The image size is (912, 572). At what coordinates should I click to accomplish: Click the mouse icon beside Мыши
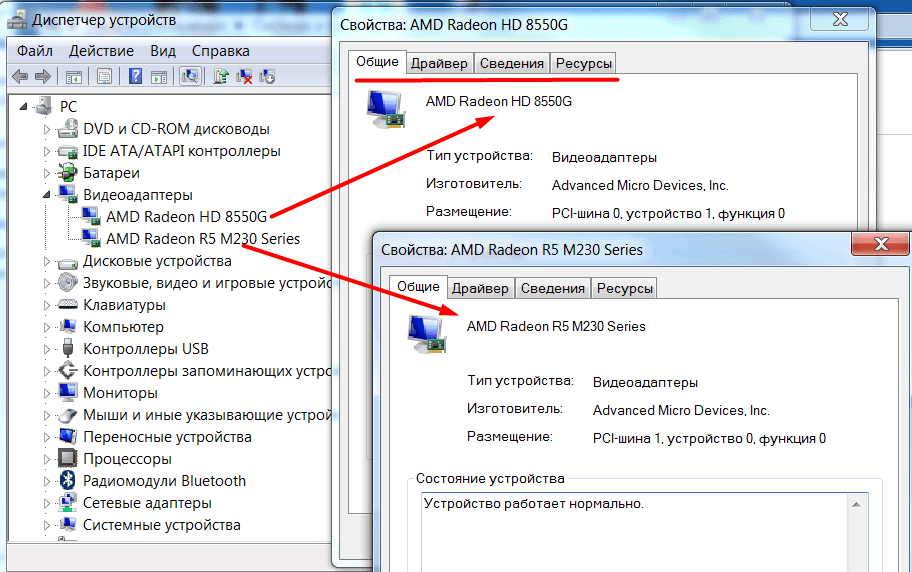(x=67, y=415)
